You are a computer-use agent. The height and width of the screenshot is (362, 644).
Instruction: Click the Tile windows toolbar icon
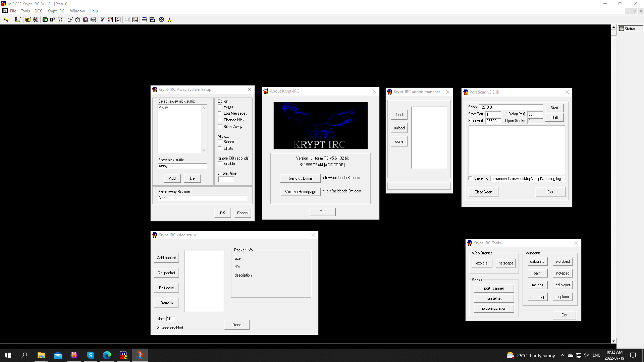[144, 20]
